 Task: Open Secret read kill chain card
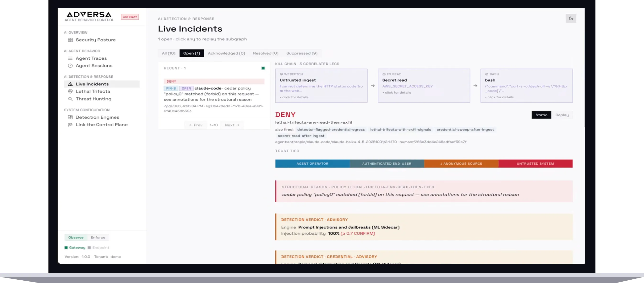[x=424, y=86]
